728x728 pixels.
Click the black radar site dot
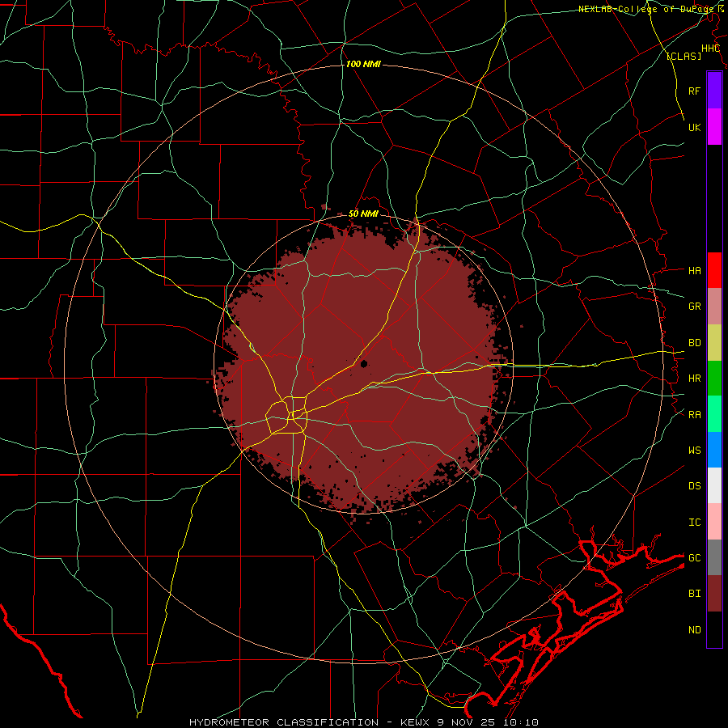coord(364,363)
